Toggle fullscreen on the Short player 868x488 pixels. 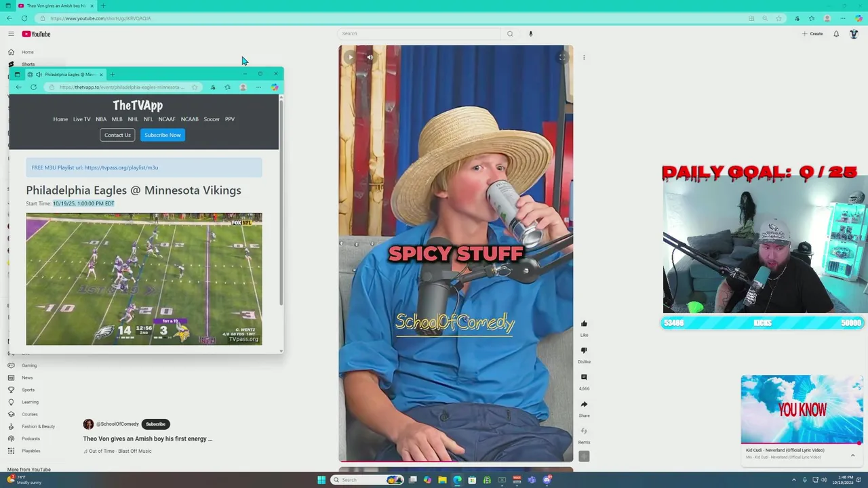tap(562, 58)
